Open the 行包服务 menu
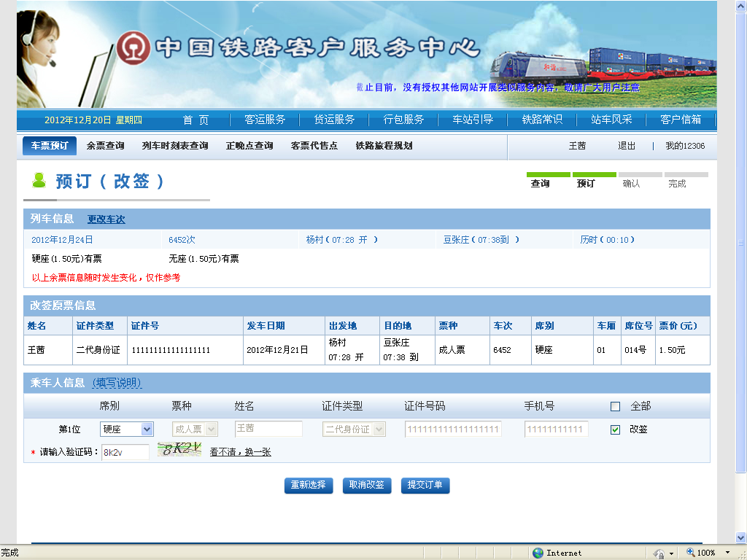 (403, 120)
